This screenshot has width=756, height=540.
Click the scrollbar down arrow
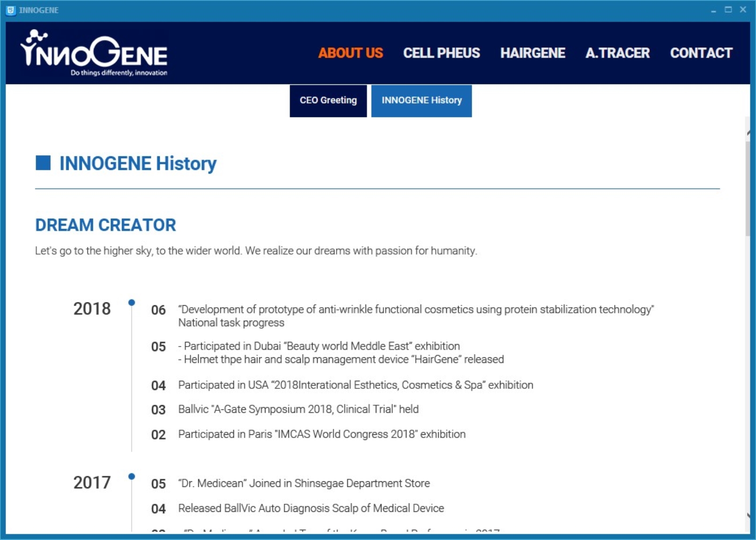748,516
